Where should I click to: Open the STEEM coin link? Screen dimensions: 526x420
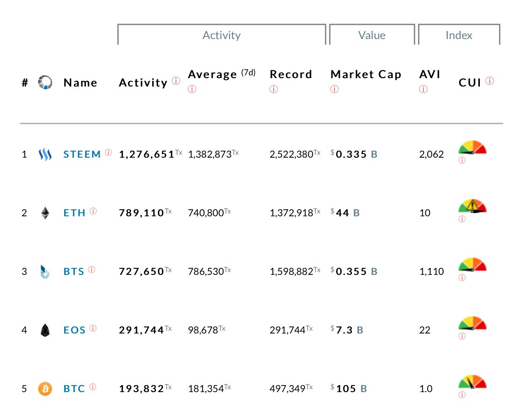click(82, 154)
